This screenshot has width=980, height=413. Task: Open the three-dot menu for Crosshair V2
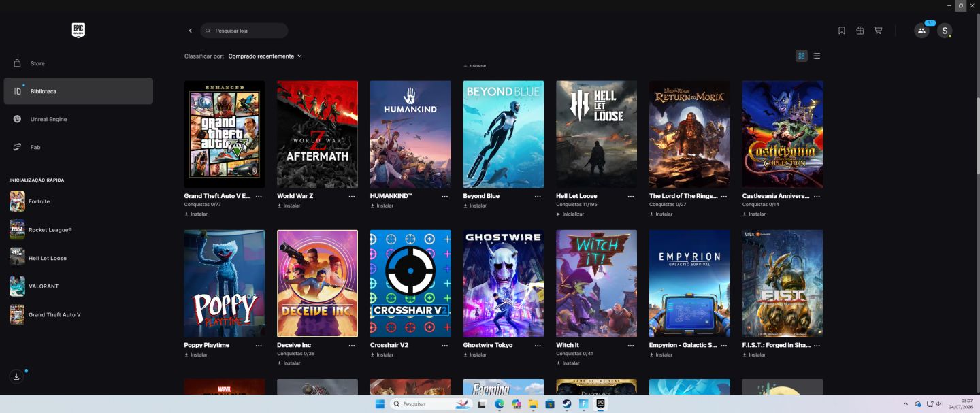coord(445,346)
